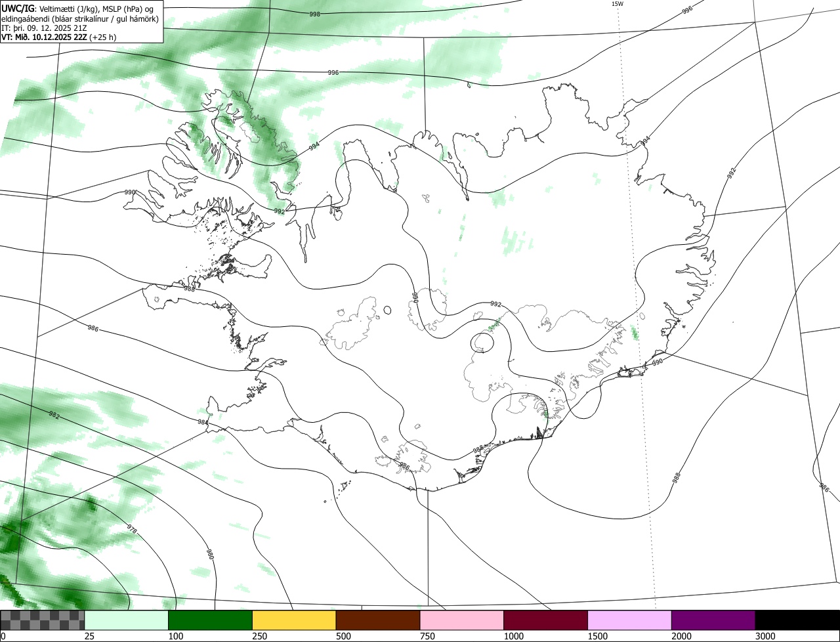Click the gray checkered 0–25 legend swatch
Viewport: 840px width, 642px height.
pyautogui.click(x=43, y=620)
